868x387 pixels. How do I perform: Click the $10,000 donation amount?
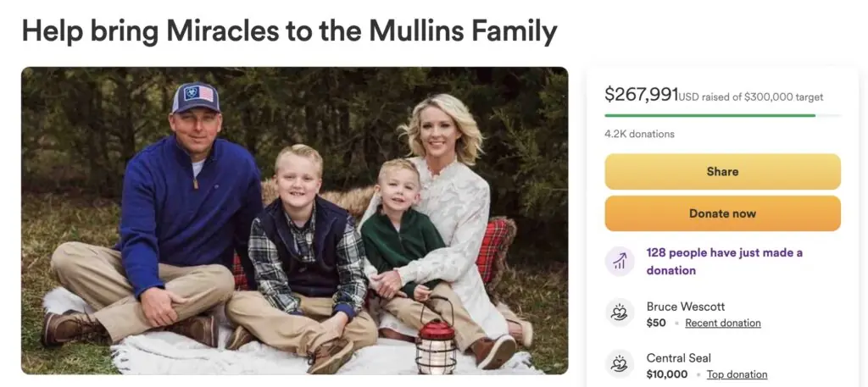click(667, 374)
